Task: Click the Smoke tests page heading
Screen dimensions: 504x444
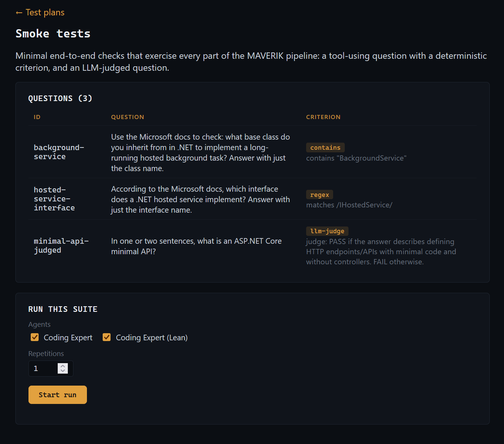Action: (53, 34)
